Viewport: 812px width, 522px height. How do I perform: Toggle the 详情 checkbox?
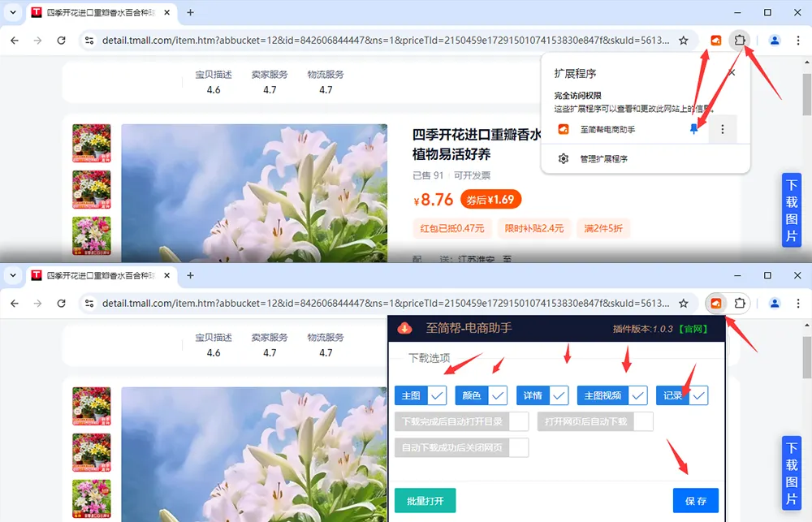coord(559,395)
